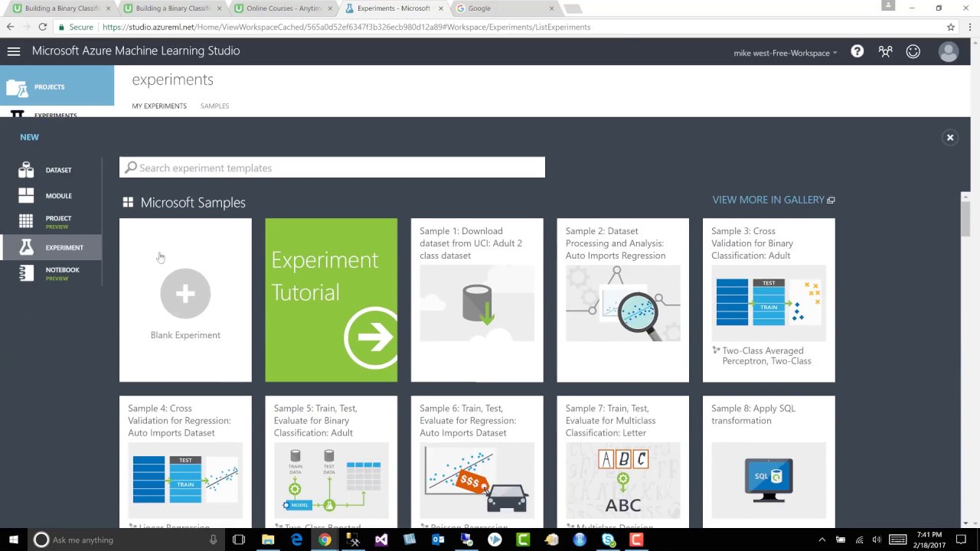Viewport: 980px width, 551px height.
Task: Show hidden system tray icons
Action: click(823, 540)
